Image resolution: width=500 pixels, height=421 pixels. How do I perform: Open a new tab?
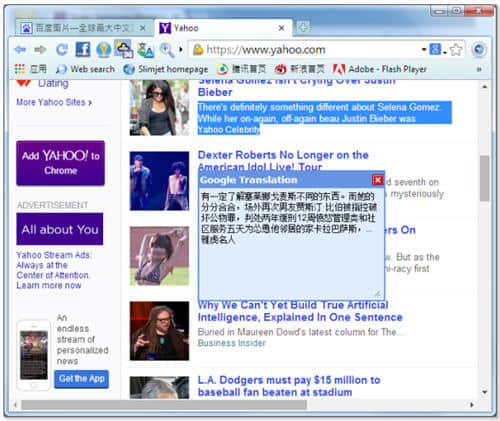(x=303, y=27)
